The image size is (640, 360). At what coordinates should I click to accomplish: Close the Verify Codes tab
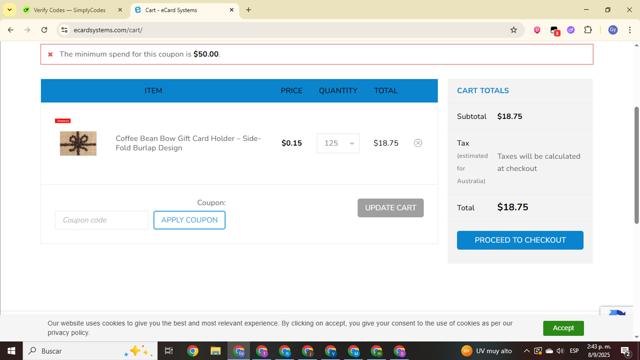click(120, 10)
